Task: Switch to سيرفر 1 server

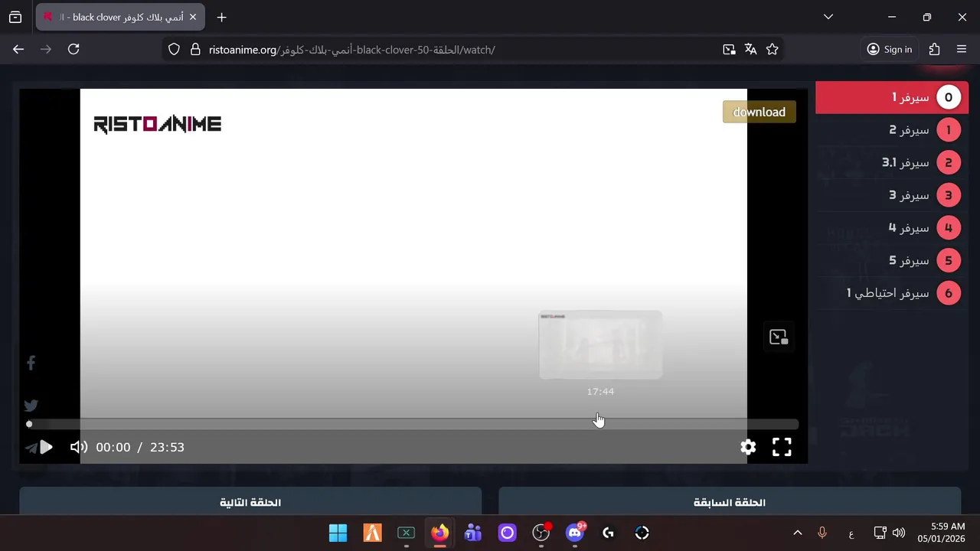Action: click(x=892, y=97)
